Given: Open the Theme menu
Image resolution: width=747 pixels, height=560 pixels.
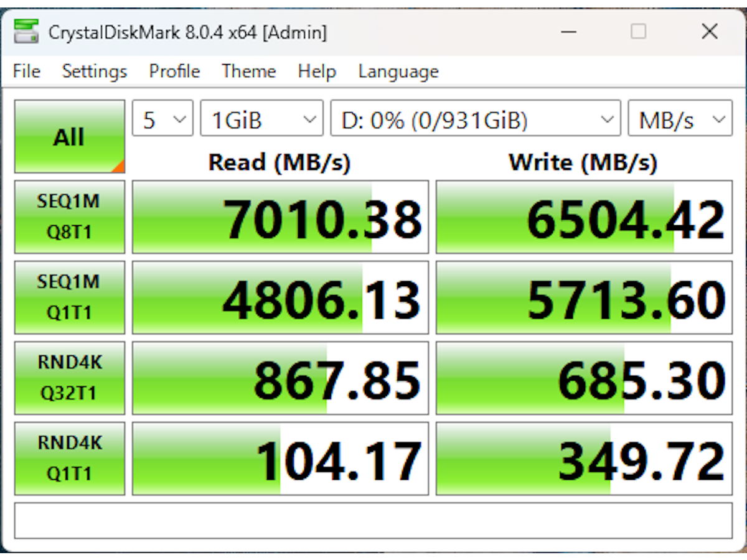Looking at the screenshot, I should (248, 72).
